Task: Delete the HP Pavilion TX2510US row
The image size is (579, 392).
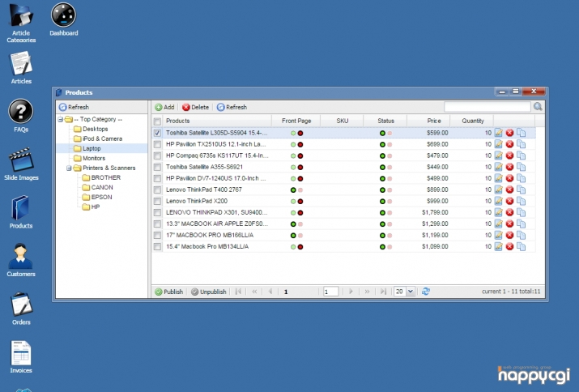Action: tap(509, 144)
